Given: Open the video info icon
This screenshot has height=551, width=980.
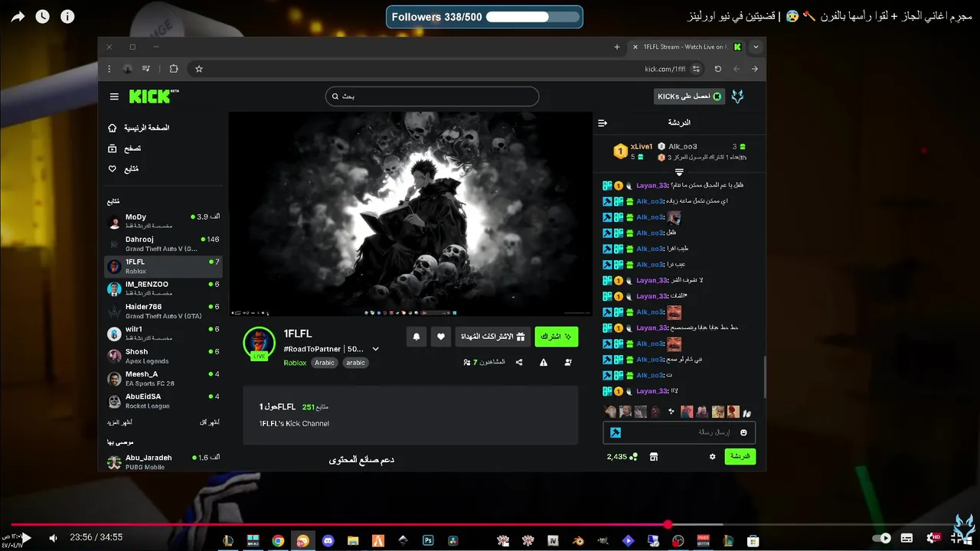Looking at the screenshot, I should pyautogui.click(x=67, y=16).
